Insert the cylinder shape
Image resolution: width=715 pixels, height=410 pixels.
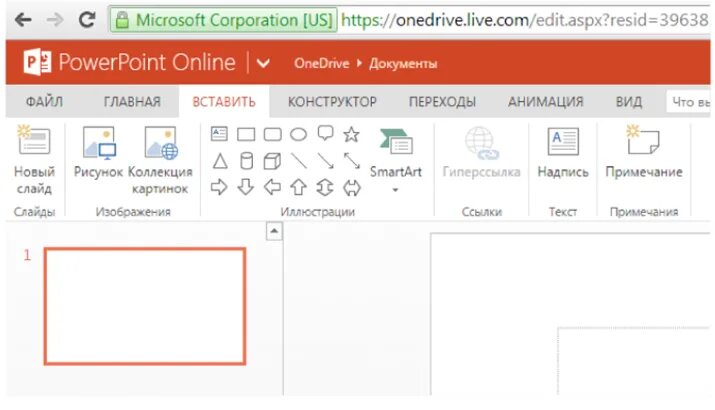click(246, 161)
